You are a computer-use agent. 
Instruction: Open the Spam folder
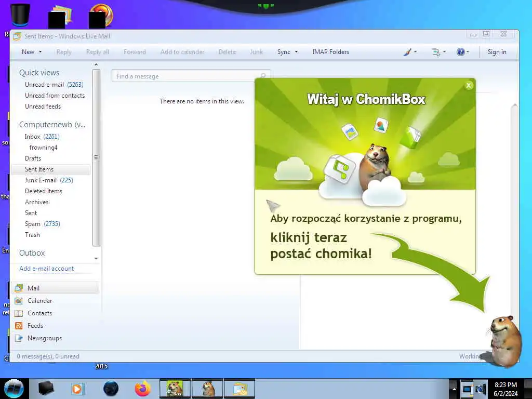tap(43, 223)
